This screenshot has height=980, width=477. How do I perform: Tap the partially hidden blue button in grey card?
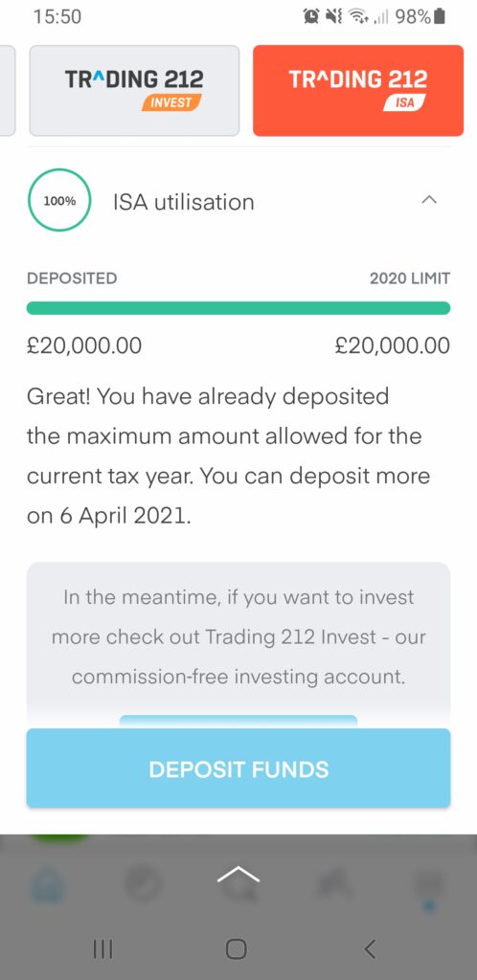click(238, 722)
